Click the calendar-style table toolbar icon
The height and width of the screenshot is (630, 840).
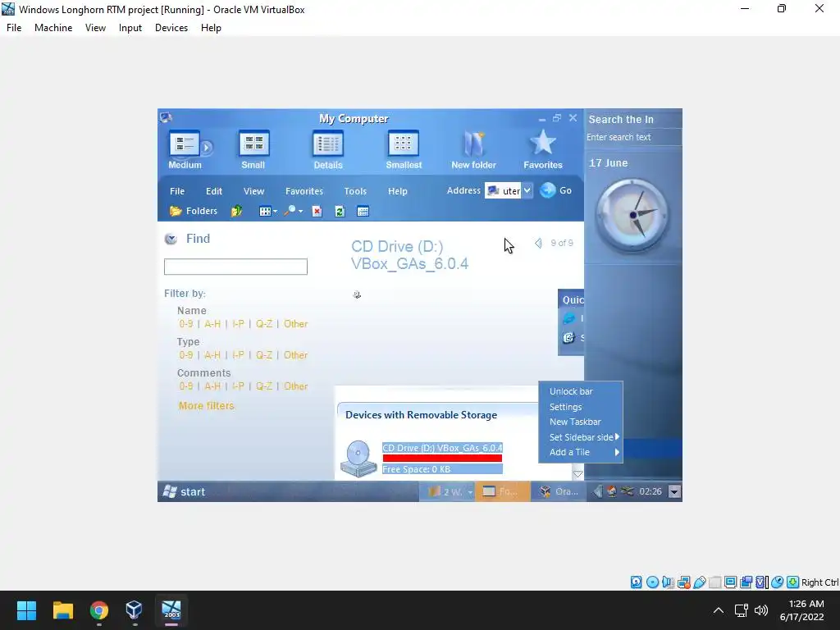(363, 211)
